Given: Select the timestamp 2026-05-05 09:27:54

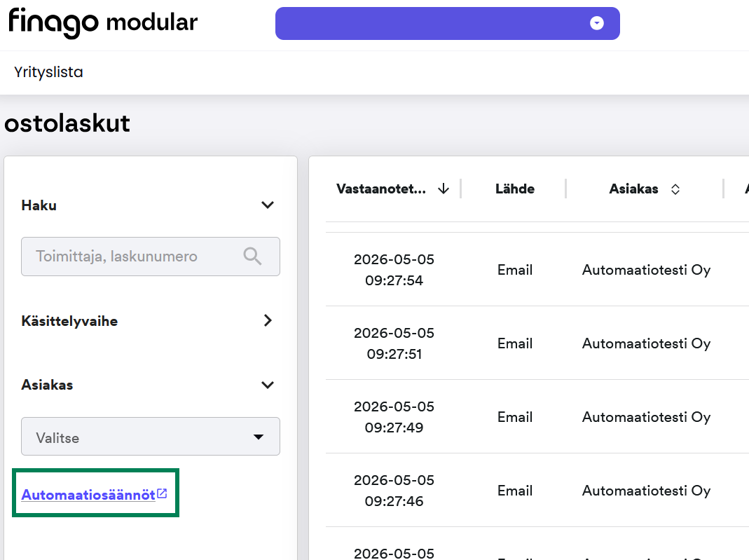Looking at the screenshot, I should click(394, 270).
